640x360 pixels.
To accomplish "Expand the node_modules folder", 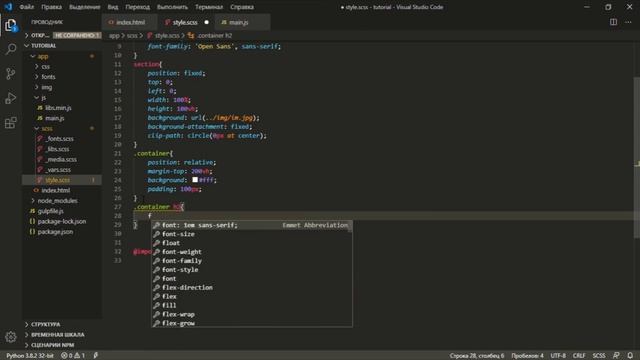I will tap(62, 200).
